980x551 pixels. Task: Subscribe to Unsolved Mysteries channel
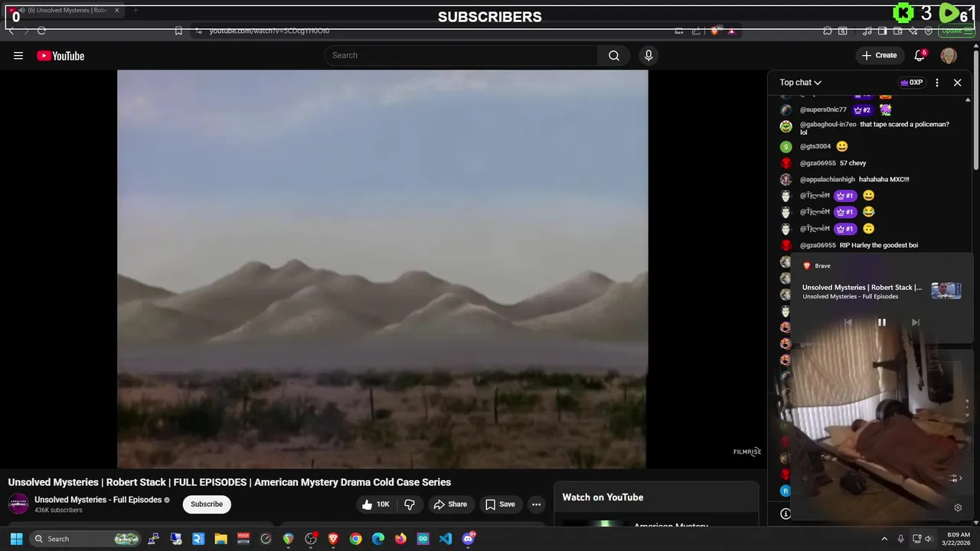pos(207,504)
